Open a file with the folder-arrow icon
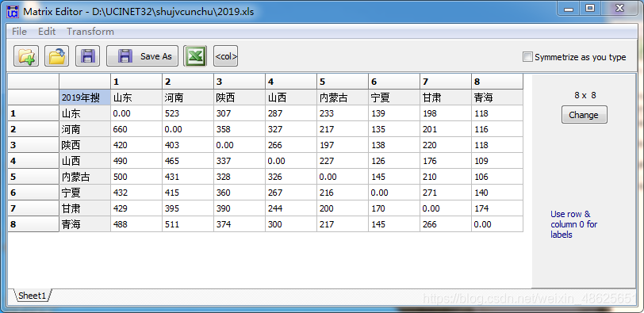This screenshot has width=644, height=313. point(56,56)
